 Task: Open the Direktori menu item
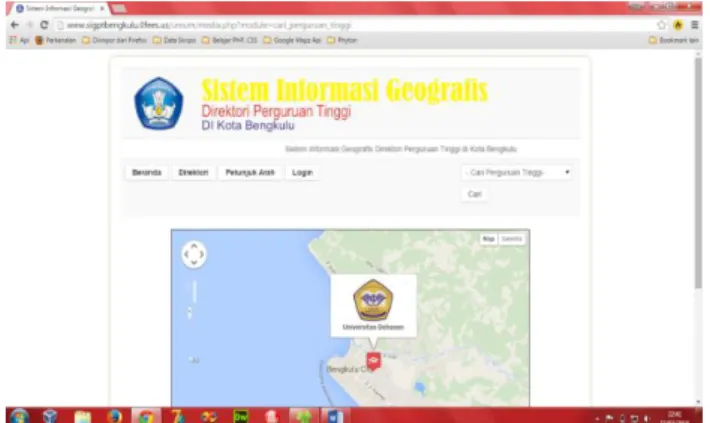(x=193, y=173)
